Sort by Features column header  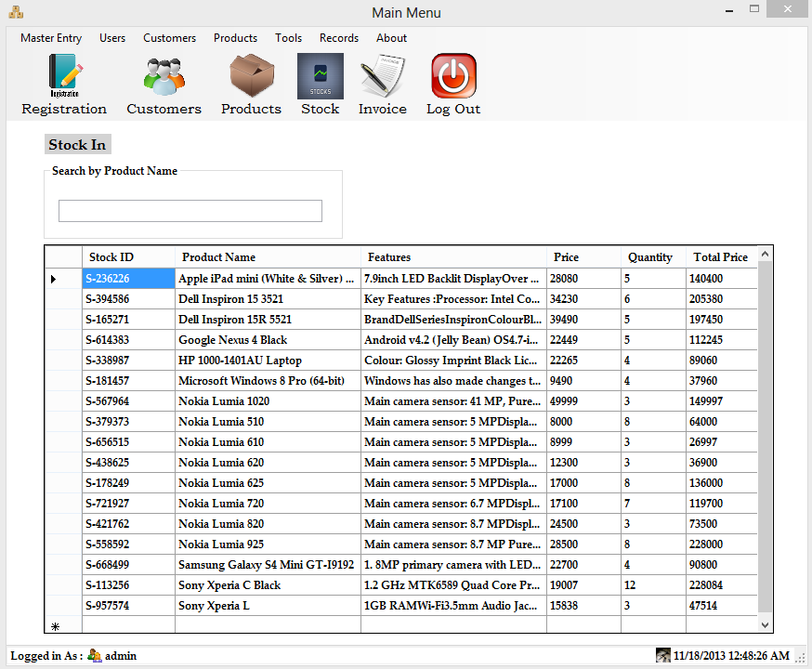(x=453, y=256)
